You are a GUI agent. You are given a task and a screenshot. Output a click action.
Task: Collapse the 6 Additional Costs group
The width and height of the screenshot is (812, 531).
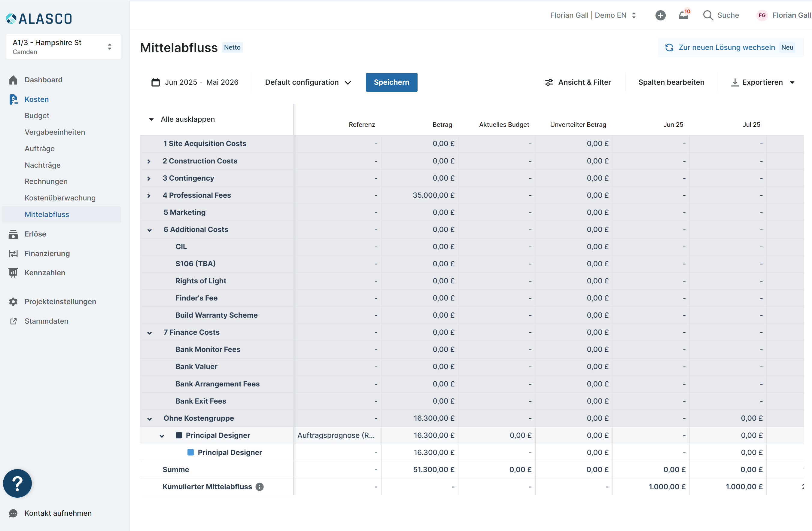coord(149,230)
